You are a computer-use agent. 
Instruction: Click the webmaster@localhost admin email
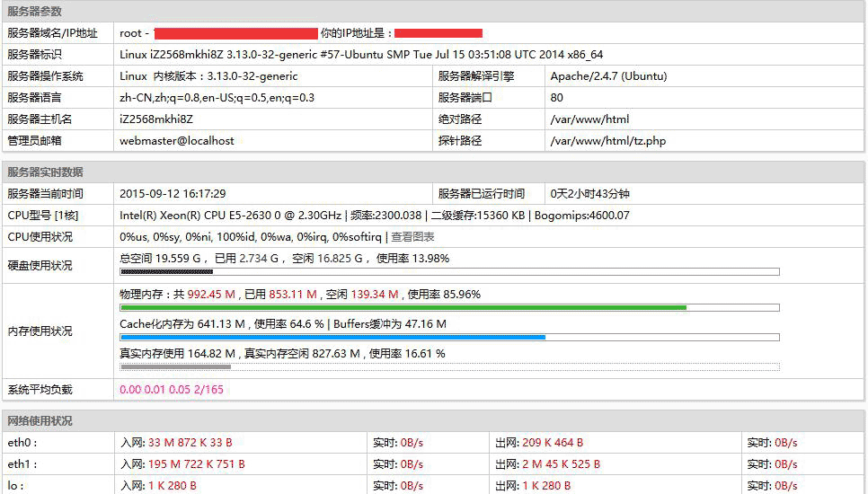pos(177,141)
